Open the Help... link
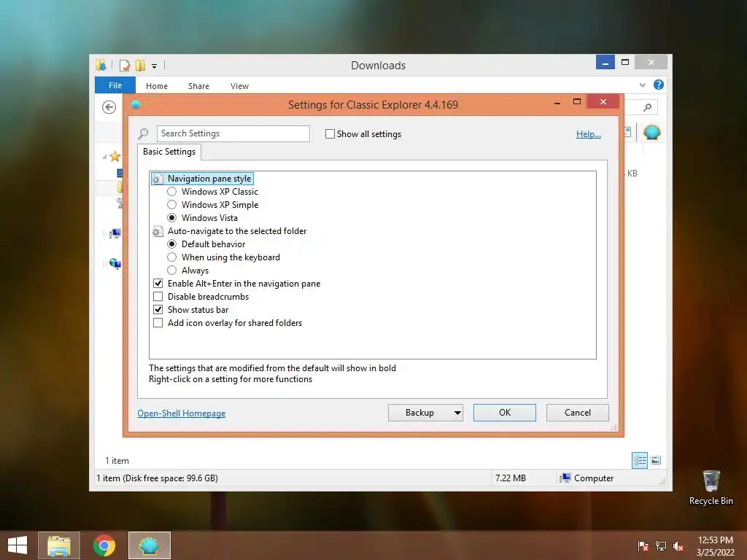 tap(589, 134)
